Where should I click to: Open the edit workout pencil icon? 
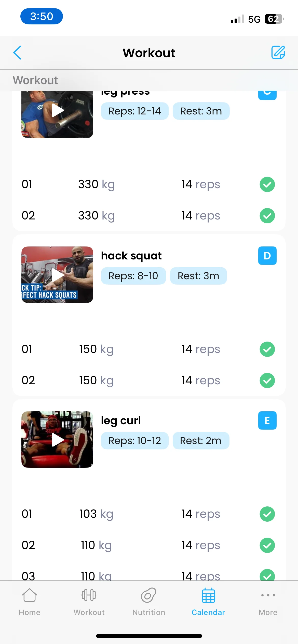278,52
